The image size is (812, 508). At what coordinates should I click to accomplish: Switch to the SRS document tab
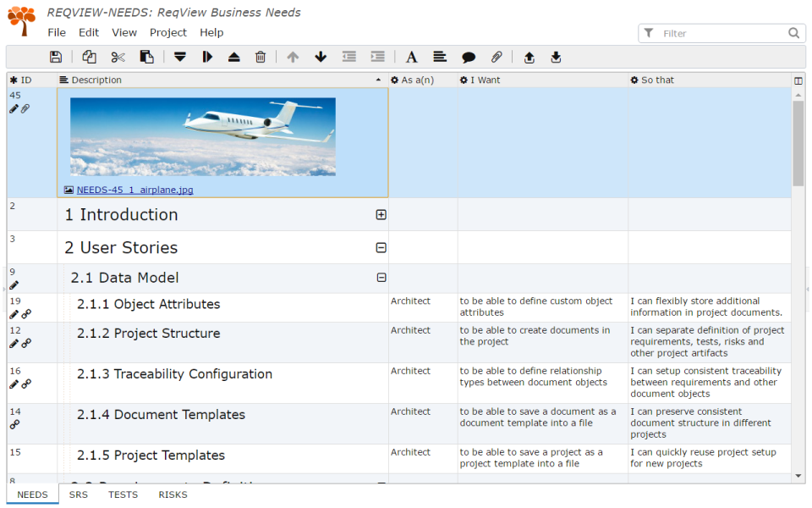[78, 494]
